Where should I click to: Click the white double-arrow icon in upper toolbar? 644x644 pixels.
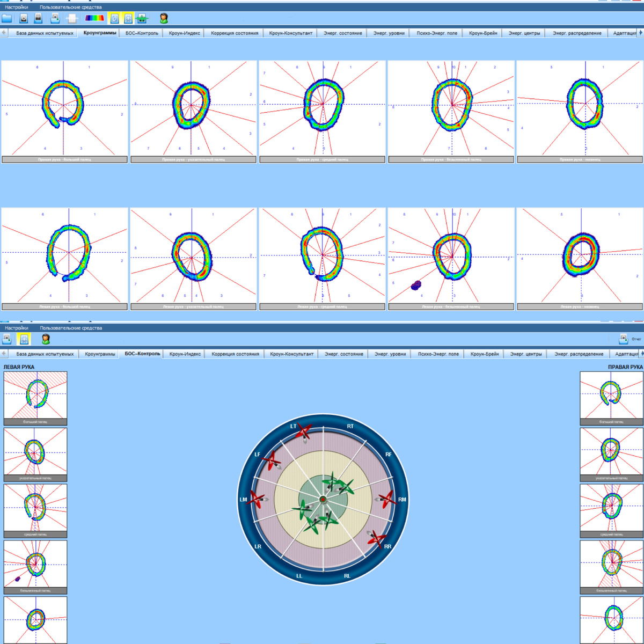pos(72,18)
